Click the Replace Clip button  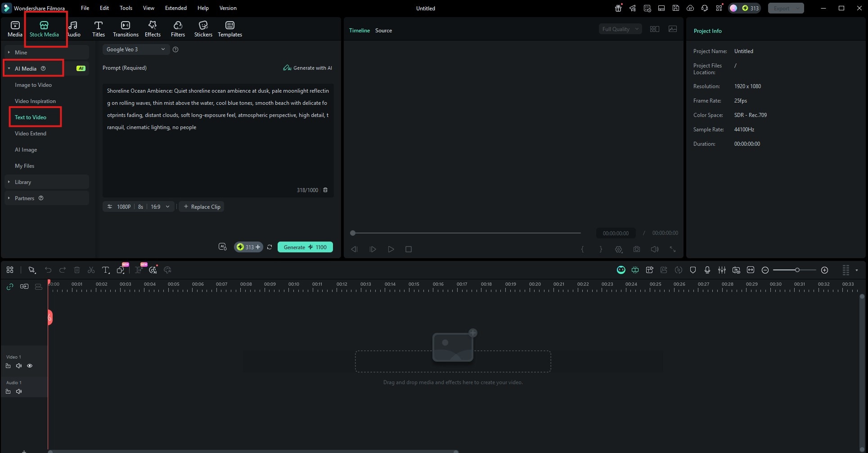(x=202, y=207)
